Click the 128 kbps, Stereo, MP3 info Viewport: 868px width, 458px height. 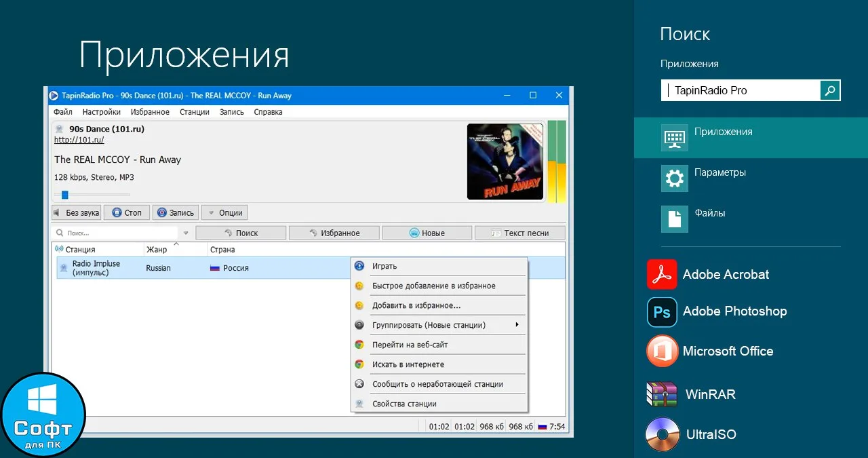pos(94,177)
